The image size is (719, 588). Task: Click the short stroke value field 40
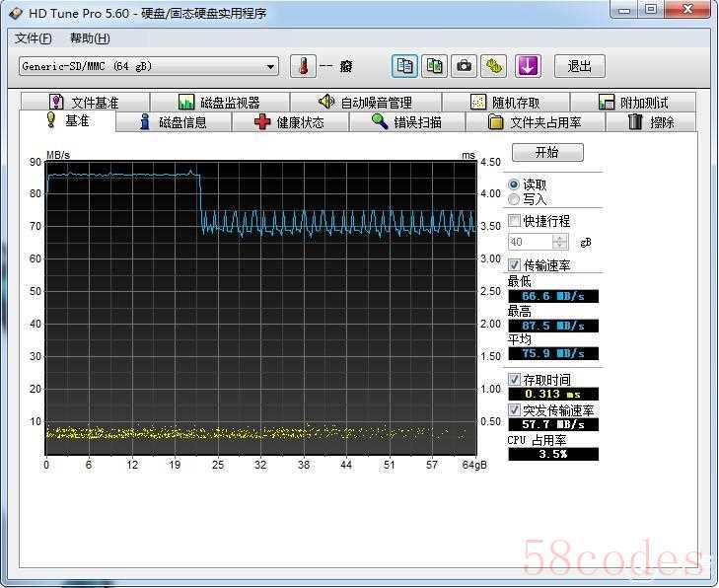coord(530,242)
